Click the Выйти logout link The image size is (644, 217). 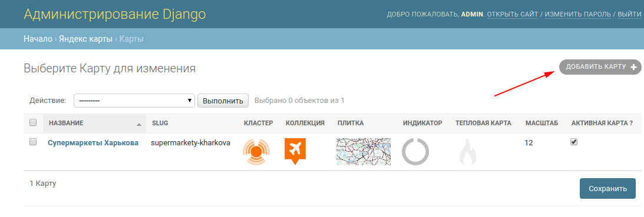click(630, 14)
